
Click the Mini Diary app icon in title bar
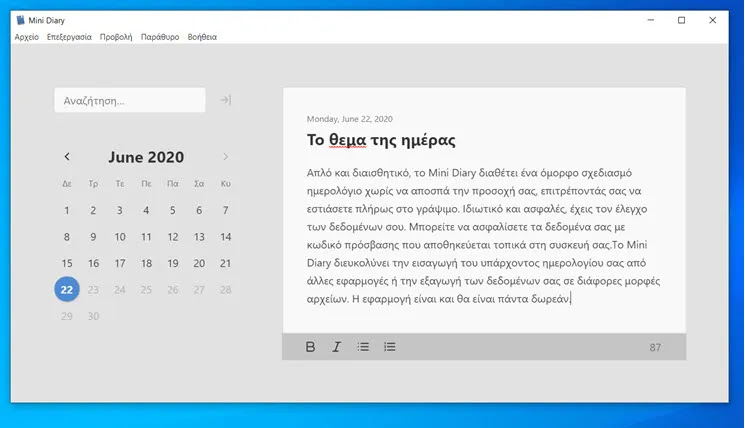click(20, 20)
